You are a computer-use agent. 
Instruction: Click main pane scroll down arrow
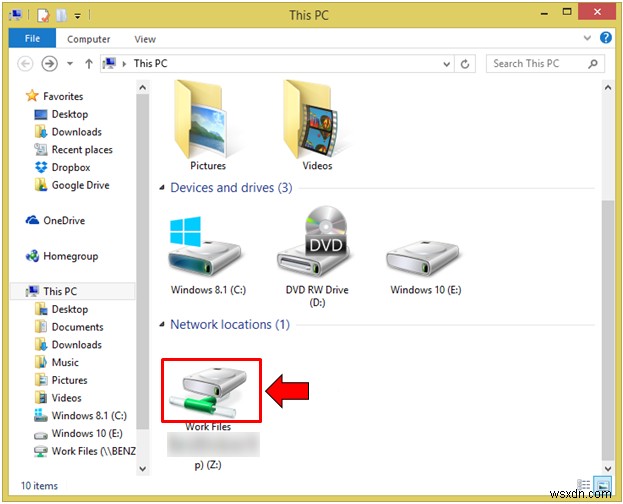coord(608,469)
